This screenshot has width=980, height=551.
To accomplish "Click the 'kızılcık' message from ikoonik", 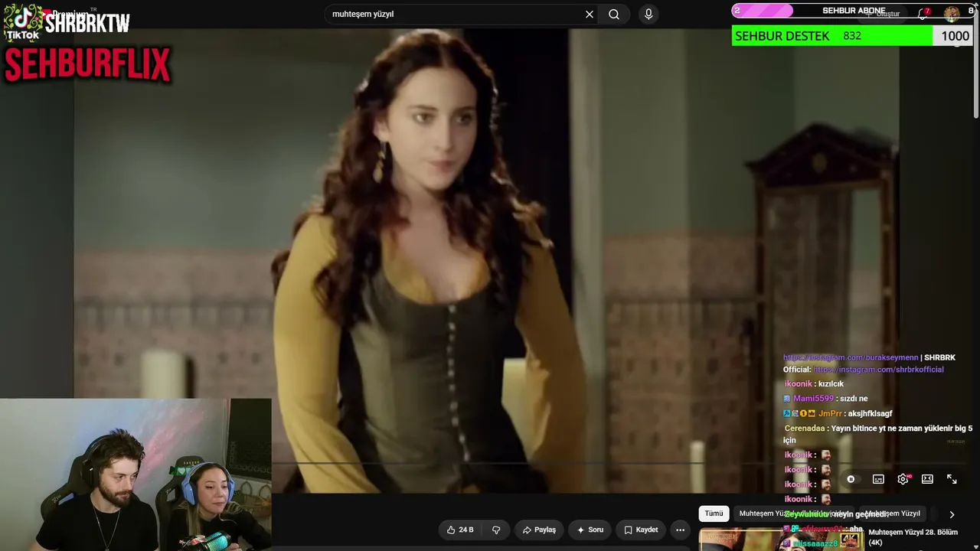I will tap(831, 384).
